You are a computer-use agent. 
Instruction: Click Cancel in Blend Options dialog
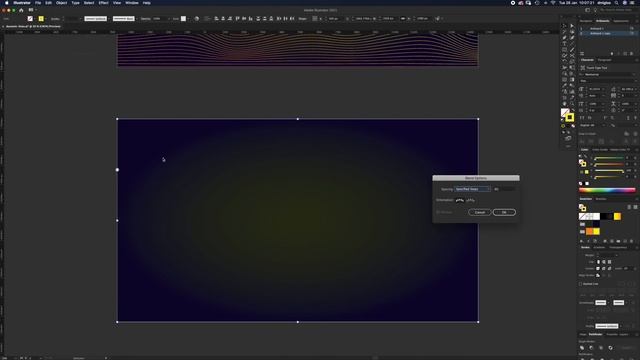click(x=480, y=212)
